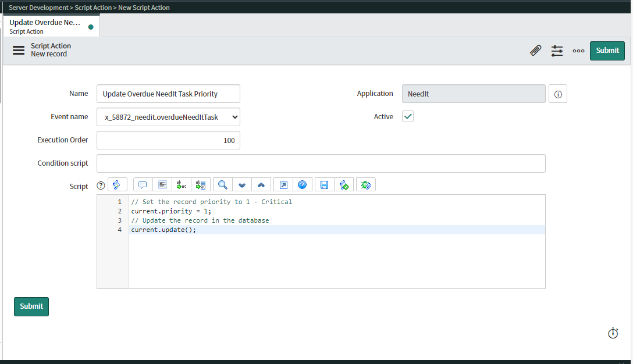
Task: Click the paperclip attachments icon
Action: (535, 51)
